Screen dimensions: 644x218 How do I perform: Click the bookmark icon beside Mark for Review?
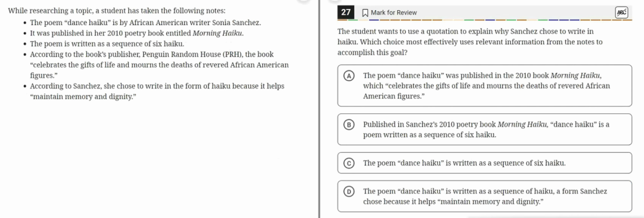365,13
